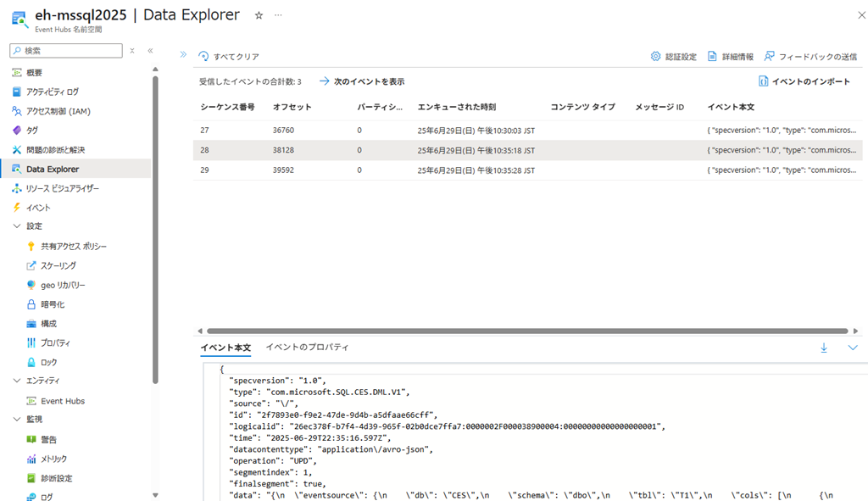Click エンキューされた時刻 column header

[x=457, y=107]
